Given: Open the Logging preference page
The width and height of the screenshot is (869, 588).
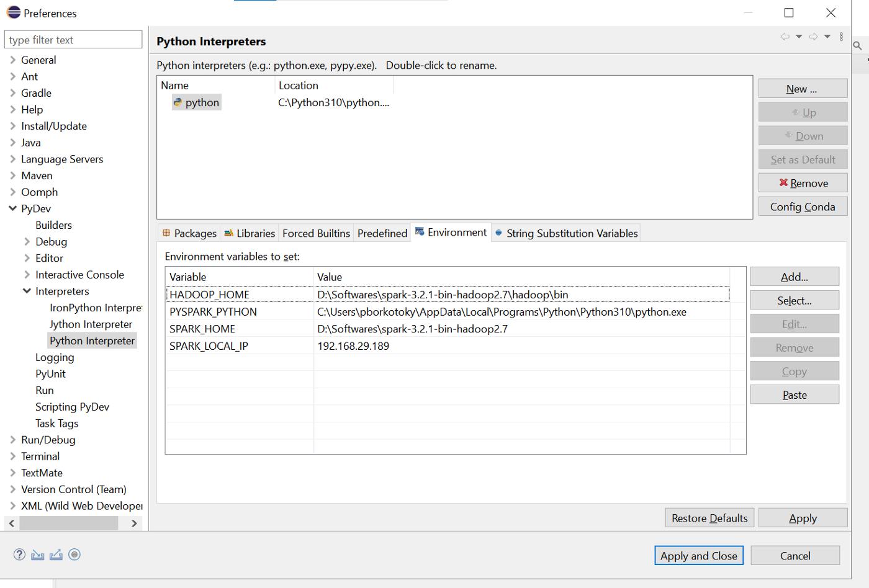Looking at the screenshot, I should pos(55,357).
